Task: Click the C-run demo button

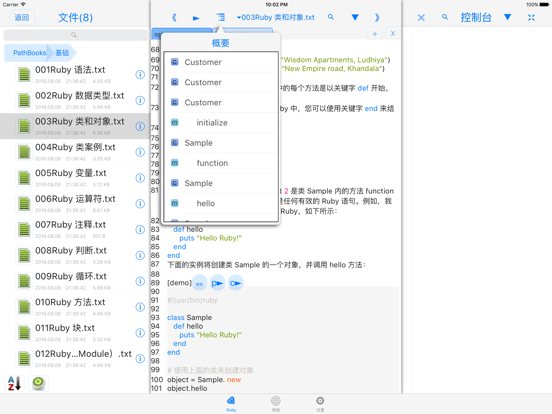Action: tap(236, 283)
